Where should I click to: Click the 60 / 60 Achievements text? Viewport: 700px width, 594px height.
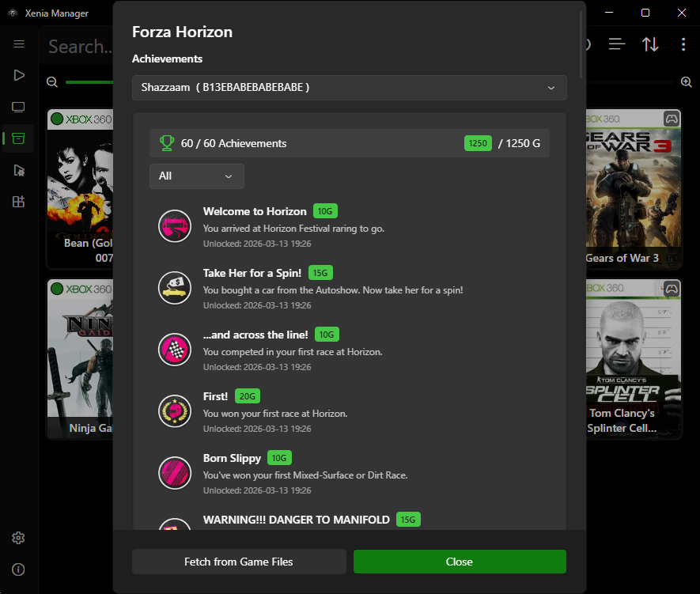(233, 143)
